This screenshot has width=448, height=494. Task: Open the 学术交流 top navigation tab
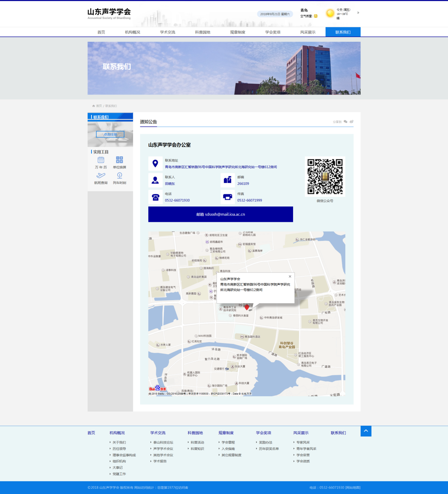(x=168, y=32)
